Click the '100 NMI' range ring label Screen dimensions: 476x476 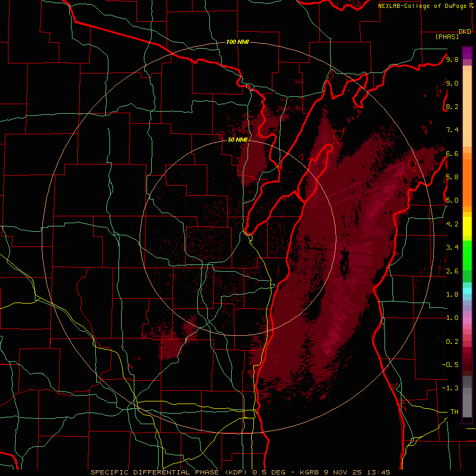[237, 42]
